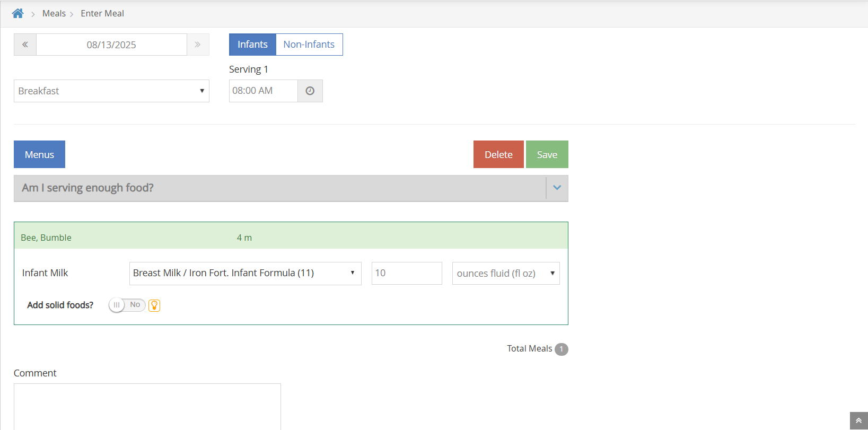Viewport: 868px width, 430px height.
Task: Open the ounces fluid unit dropdown
Action: (x=505, y=273)
